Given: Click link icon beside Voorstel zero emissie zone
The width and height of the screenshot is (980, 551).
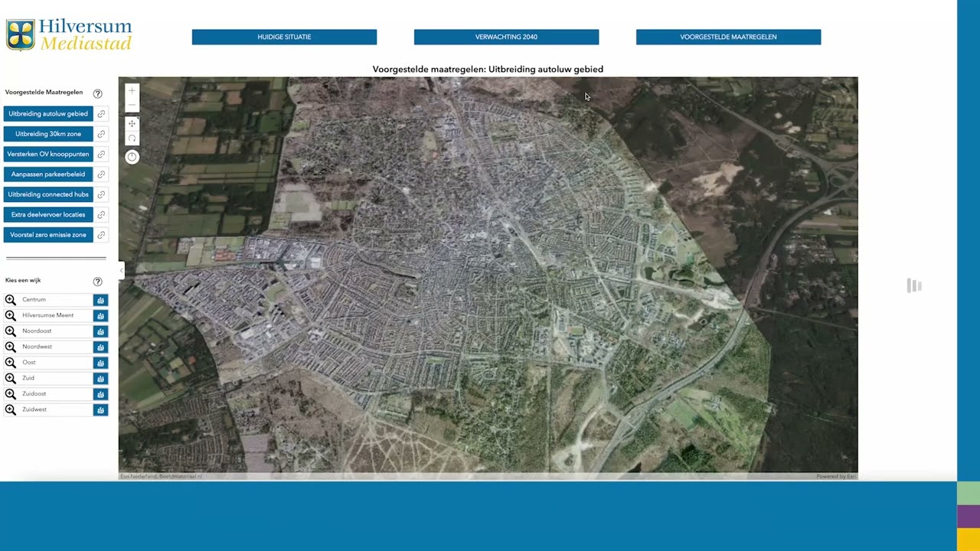Looking at the screenshot, I should coord(101,235).
